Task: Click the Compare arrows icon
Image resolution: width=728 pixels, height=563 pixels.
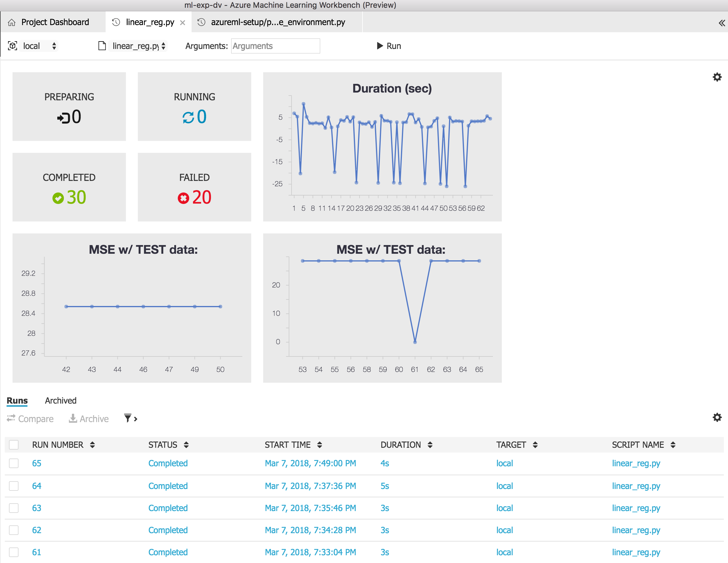Action: 11,418
